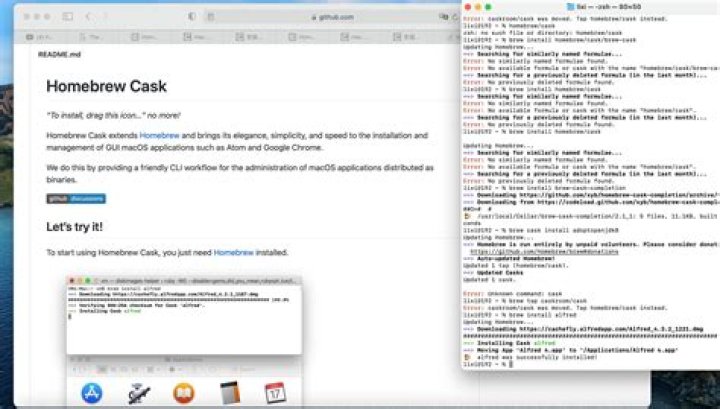Click the "Moving App 'Alfred 4.app'" Terminal line

(x=570, y=350)
